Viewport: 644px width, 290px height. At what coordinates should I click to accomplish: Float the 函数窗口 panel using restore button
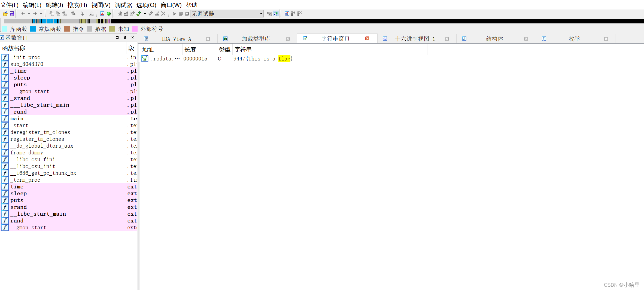[x=125, y=38]
